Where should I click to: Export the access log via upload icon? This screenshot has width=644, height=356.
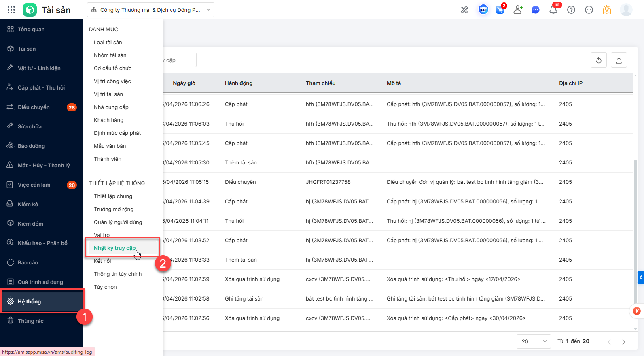[619, 60]
